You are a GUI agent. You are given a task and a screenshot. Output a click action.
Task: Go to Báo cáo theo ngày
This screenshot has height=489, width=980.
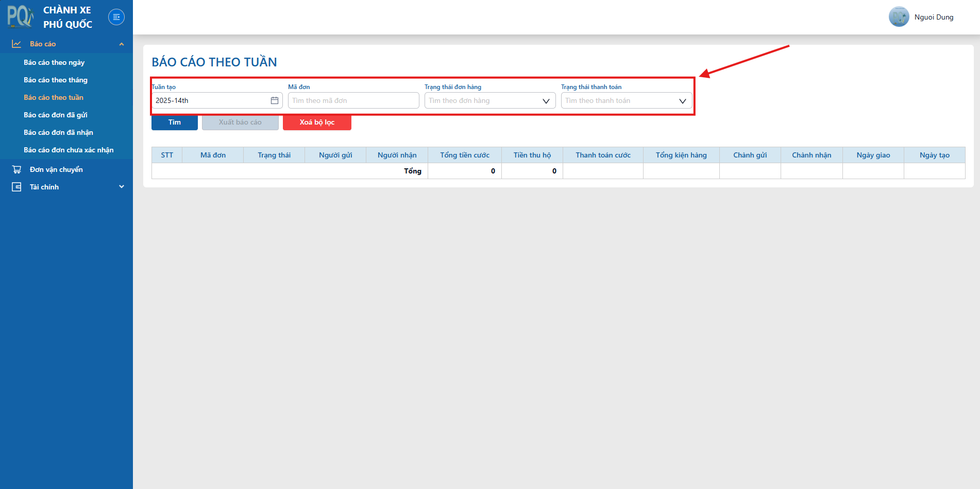pos(54,62)
